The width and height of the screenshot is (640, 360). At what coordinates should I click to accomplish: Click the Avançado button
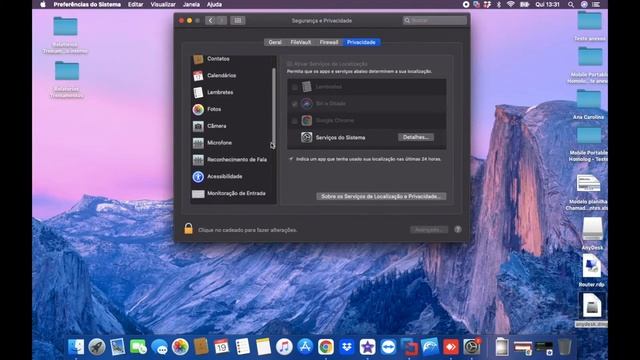click(x=429, y=230)
